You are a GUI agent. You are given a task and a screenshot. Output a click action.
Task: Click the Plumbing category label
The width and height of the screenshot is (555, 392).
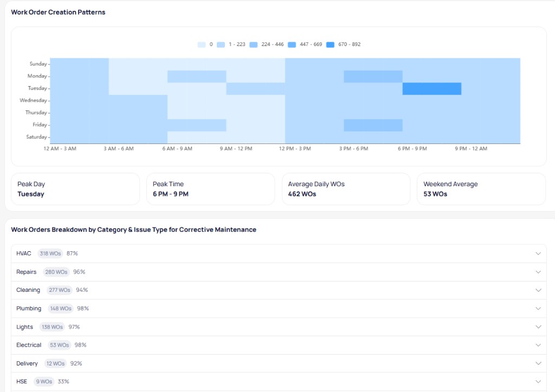pos(29,309)
